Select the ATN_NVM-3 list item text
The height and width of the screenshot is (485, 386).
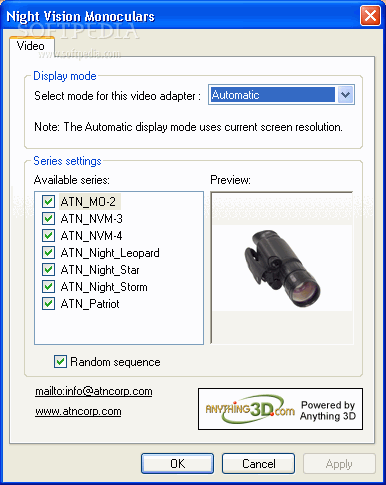click(x=92, y=219)
